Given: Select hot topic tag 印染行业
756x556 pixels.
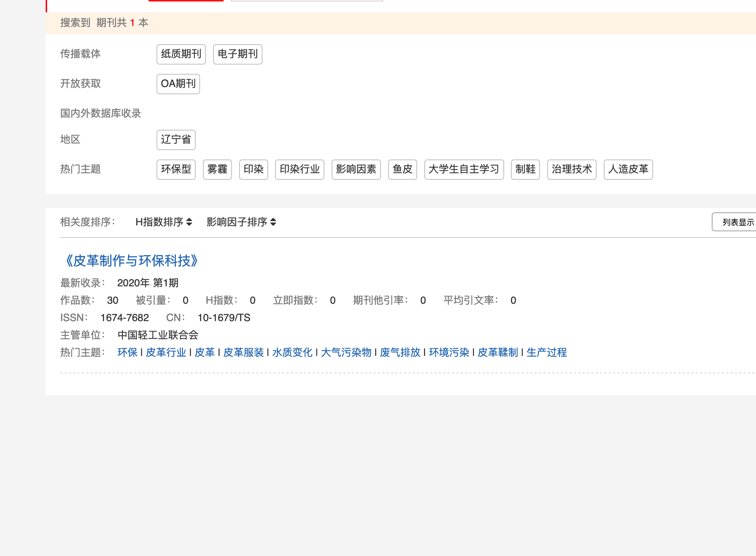Looking at the screenshot, I should click(x=300, y=170).
